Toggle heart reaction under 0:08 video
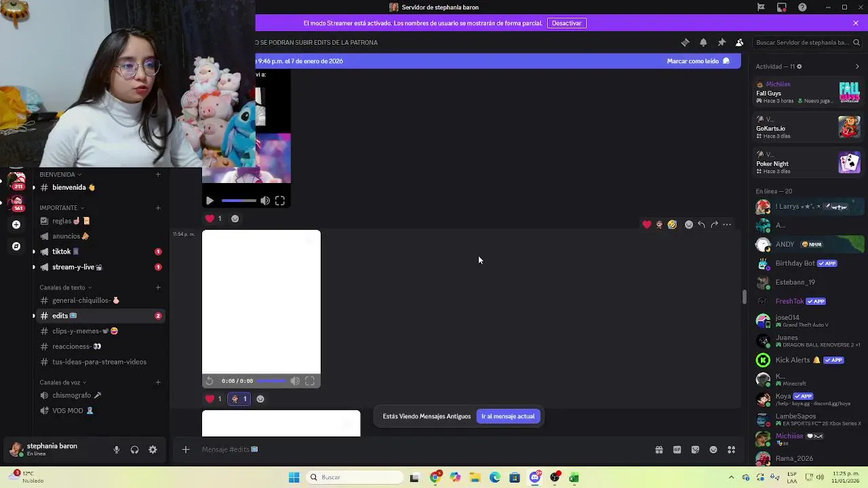Screen dimensions: 868x488 [214, 399]
